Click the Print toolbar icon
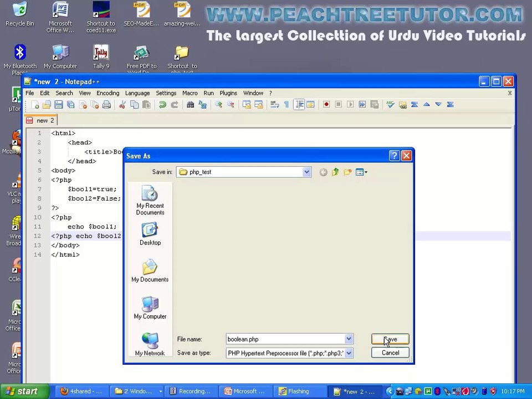 pos(106,105)
